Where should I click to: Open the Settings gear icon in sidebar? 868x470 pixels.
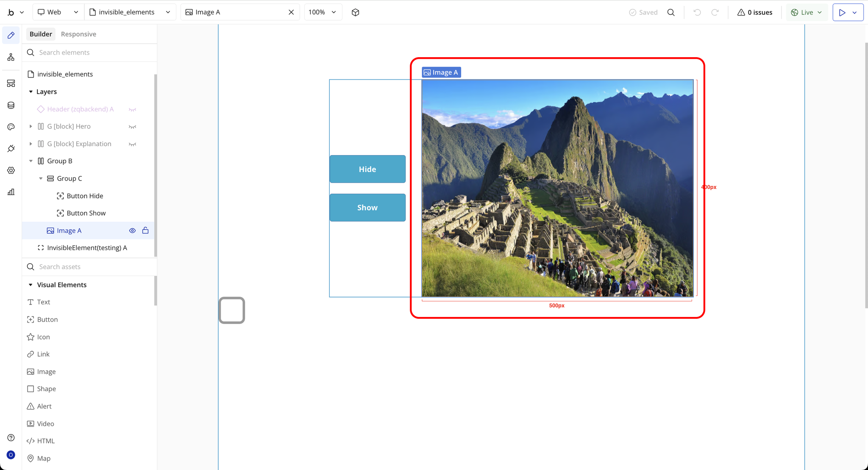pos(11,170)
